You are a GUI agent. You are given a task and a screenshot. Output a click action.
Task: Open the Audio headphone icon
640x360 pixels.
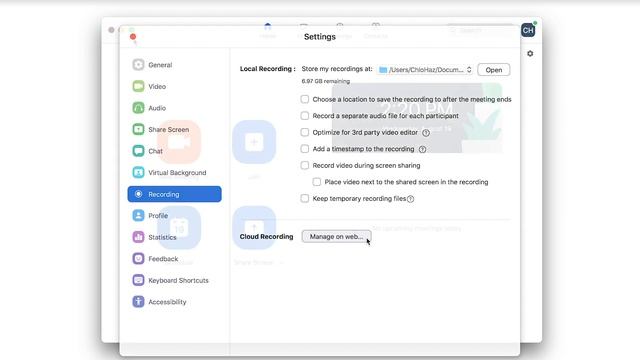pyautogui.click(x=138, y=108)
